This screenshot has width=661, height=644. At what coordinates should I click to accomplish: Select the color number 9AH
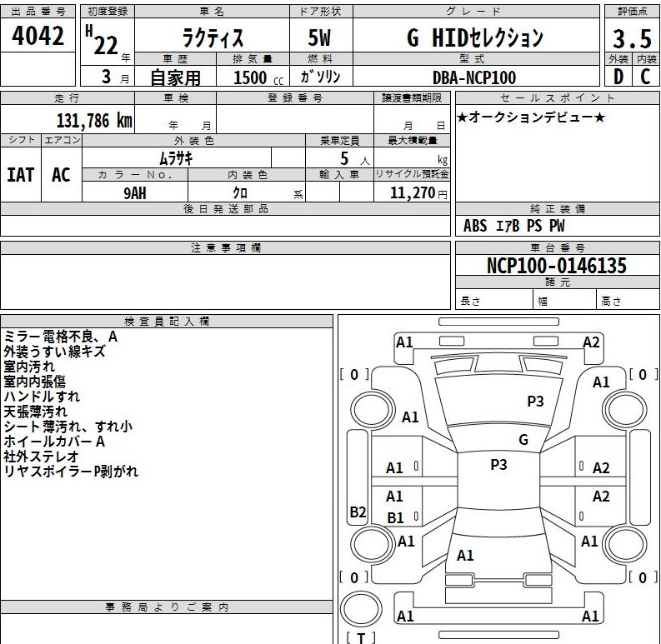pyautogui.click(x=135, y=193)
